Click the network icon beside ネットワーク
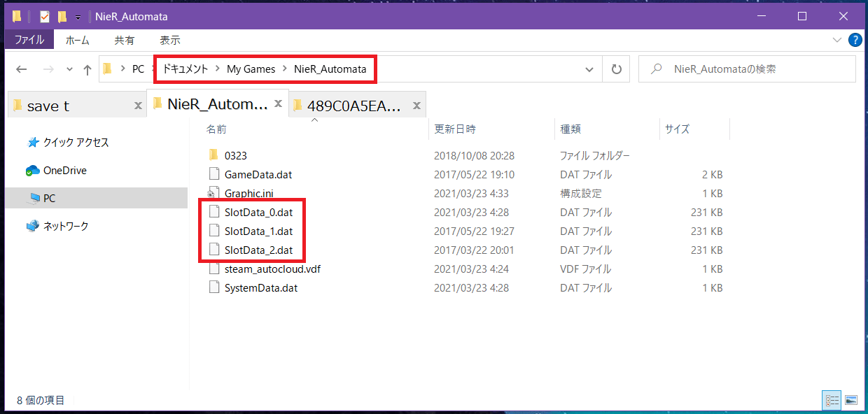This screenshot has width=868, height=414. [x=32, y=227]
